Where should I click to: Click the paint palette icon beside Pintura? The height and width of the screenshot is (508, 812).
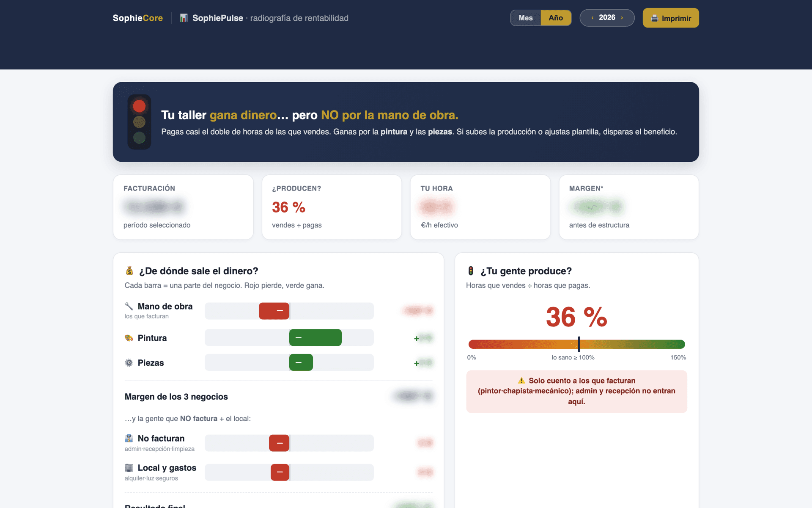[x=129, y=338]
